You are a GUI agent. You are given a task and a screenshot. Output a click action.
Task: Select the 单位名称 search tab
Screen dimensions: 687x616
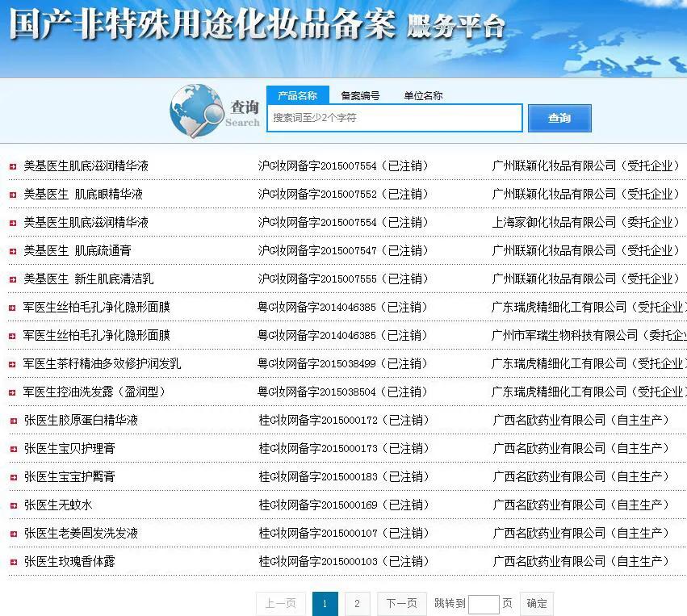(x=421, y=94)
